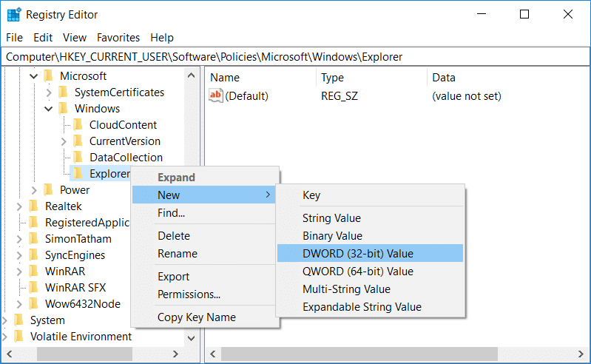This screenshot has height=364, width=591.
Task: Click the registry path address bar
Action: pos(296,57)
